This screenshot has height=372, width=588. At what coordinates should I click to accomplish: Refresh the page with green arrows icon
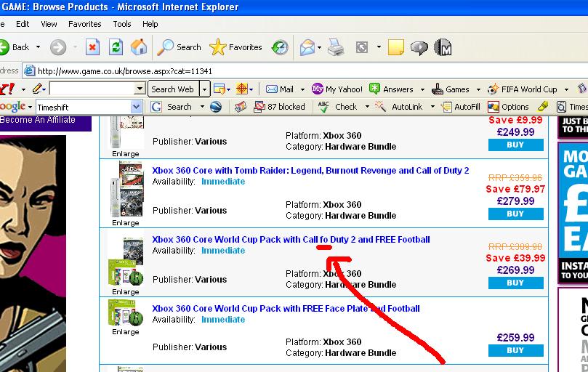[116, 47]
